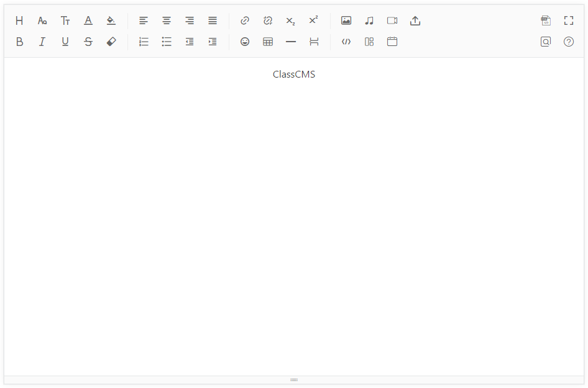The width and height of the screenshot is (588, 388).
Task: Open the editor help
Action: [x=569, y=42]
